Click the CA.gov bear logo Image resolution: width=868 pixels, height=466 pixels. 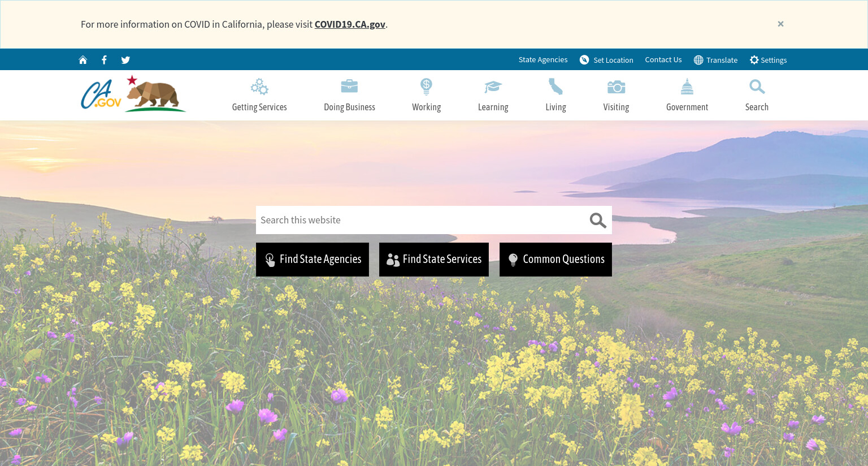(133, 94)
